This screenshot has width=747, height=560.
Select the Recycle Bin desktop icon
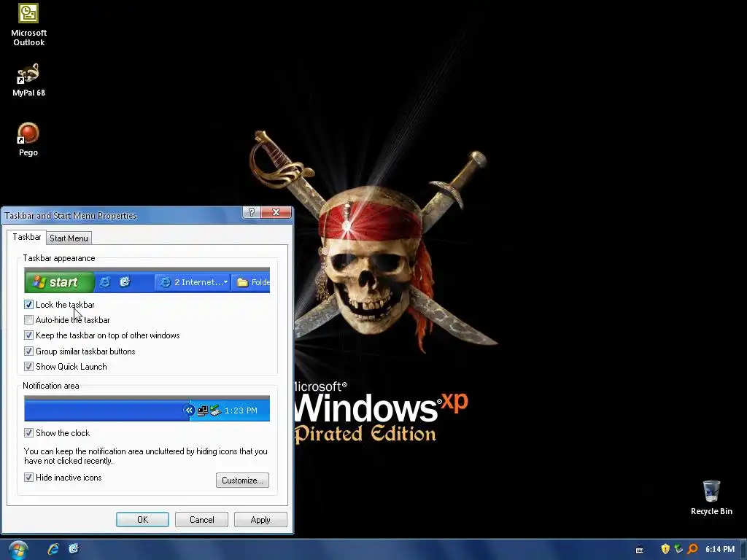click(711, 498)
